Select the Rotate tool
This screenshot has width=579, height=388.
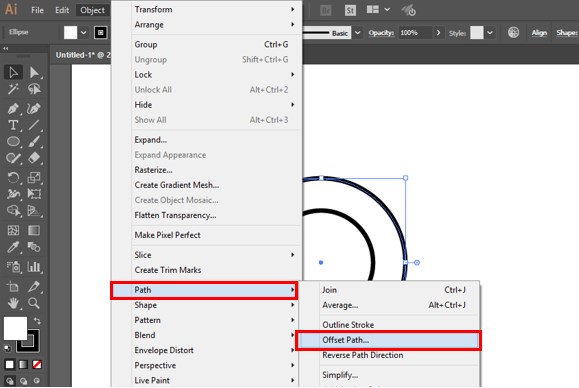click(x=14, y=178)
